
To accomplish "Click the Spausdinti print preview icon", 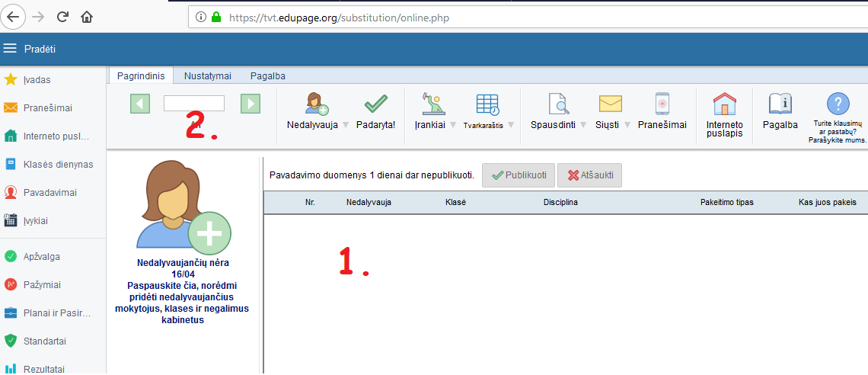I will [558, 104].
